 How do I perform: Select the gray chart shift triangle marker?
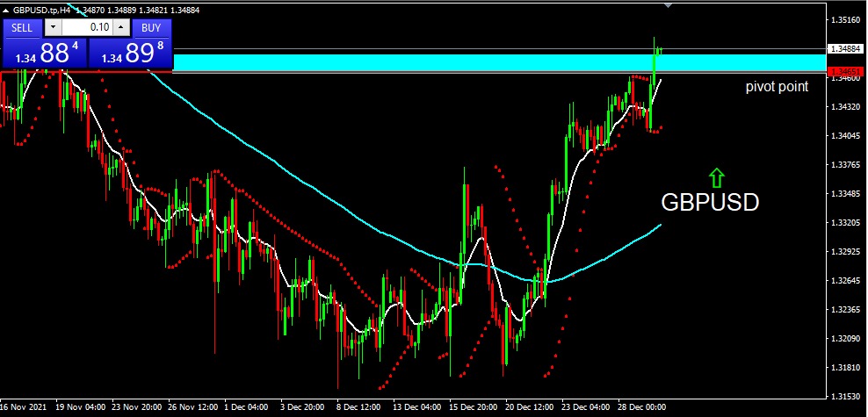coord(669,5)
